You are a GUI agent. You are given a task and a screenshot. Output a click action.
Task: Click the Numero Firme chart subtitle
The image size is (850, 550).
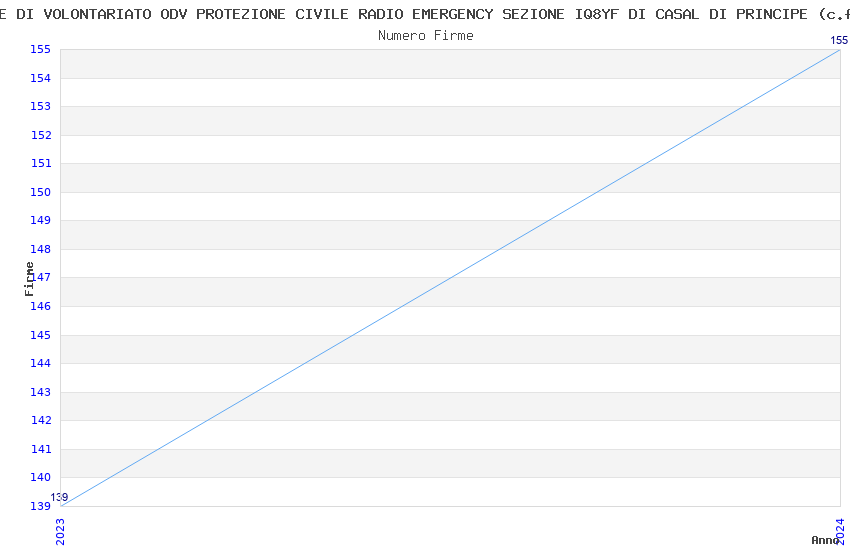(x=426, y=36)
